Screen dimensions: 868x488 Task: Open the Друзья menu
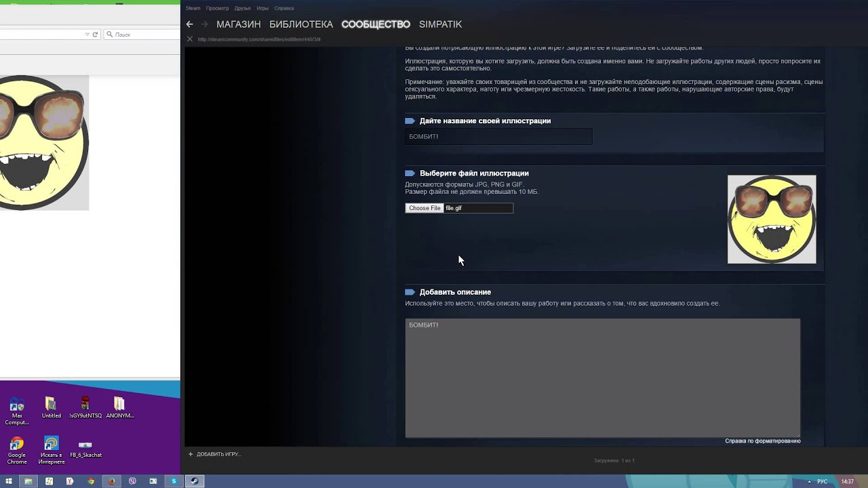point(242,8)
